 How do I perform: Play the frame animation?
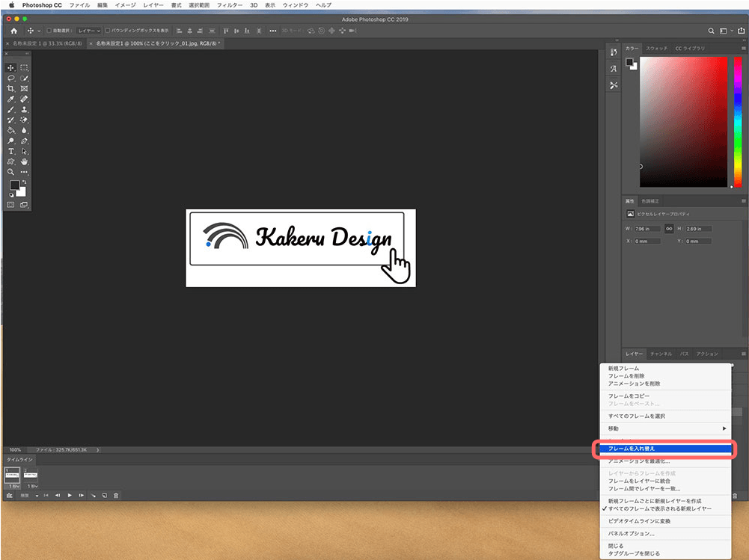click(x=70, y=496)
